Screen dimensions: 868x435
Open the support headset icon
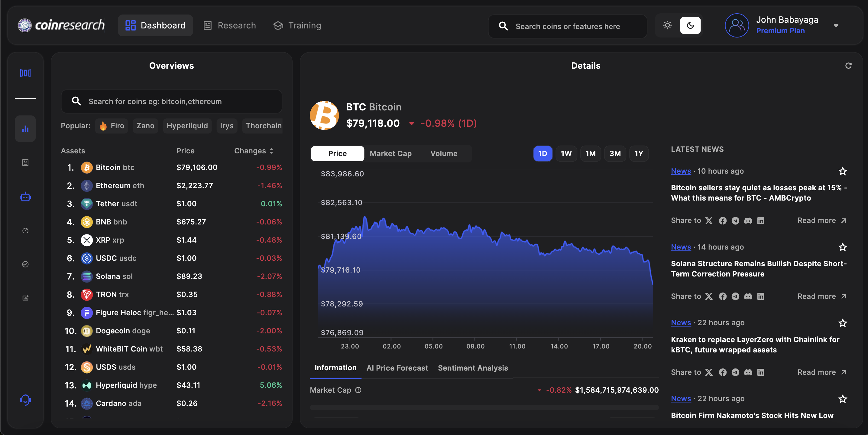point(25,400)
